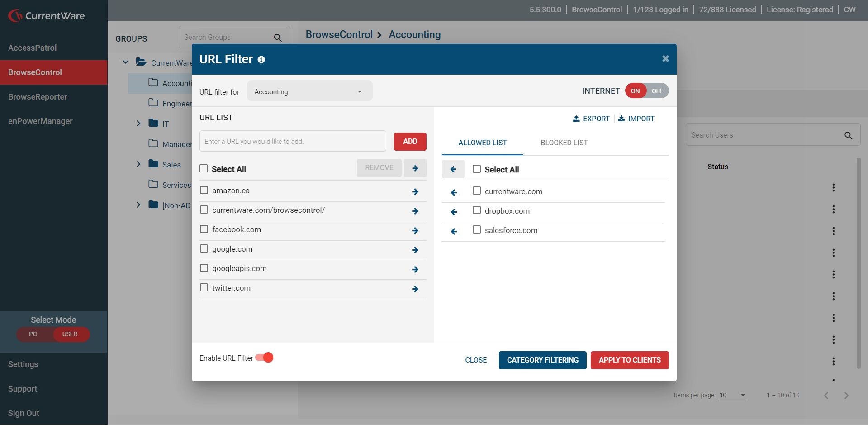This screenshot has height=425, width=868.
Task: Move amazon.ca to list using its arrow
Action: (415, 192)
